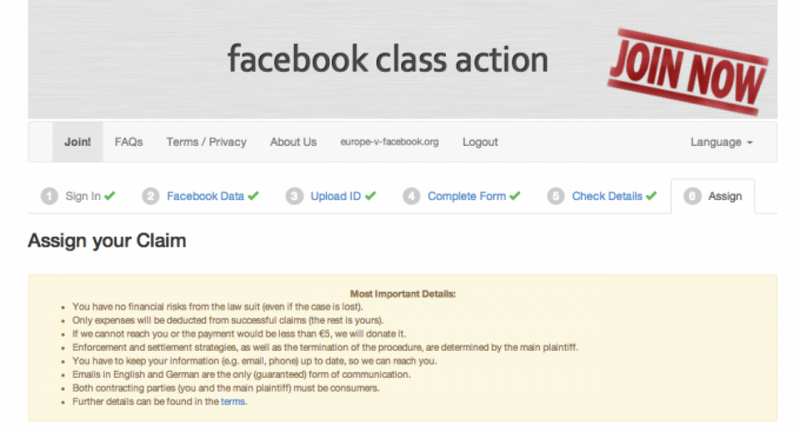The height and width of the screenshot is (432, 800).
Task: Click green checkmark beside Upload ID
Action: coord(370,196)
